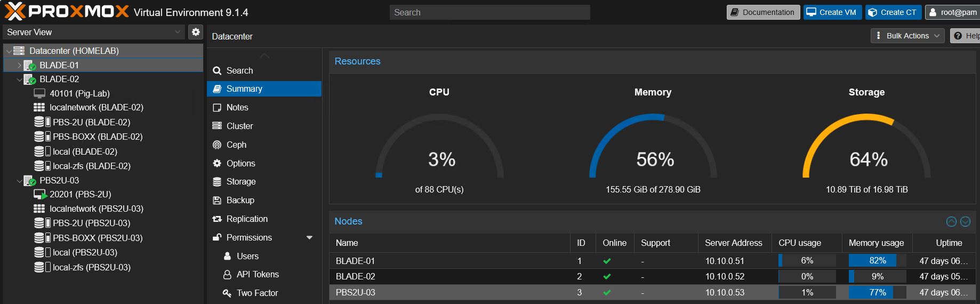Click BLADE-01 memory usage 82% bar
The height and width of the screenshot is (304, 980).
[x=877, y=261]
